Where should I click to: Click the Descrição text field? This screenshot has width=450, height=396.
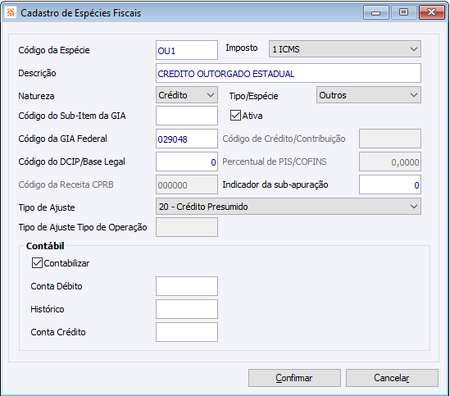288,73
